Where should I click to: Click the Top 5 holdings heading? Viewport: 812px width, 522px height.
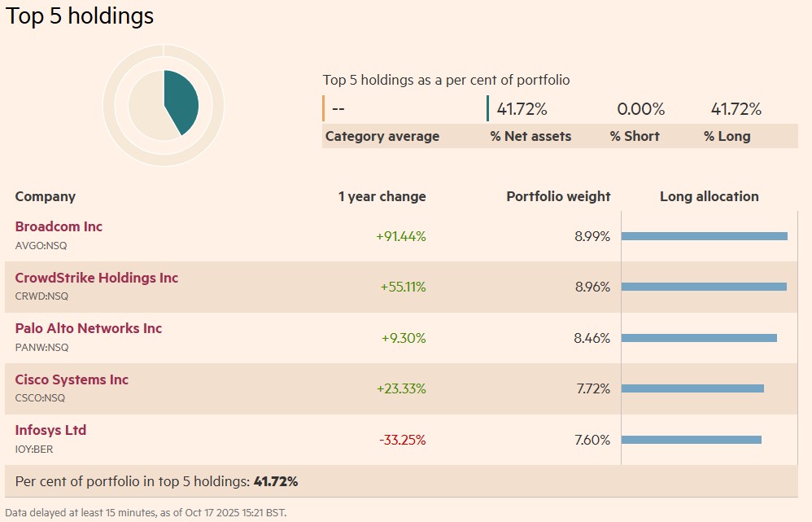(x=80, y=15)
